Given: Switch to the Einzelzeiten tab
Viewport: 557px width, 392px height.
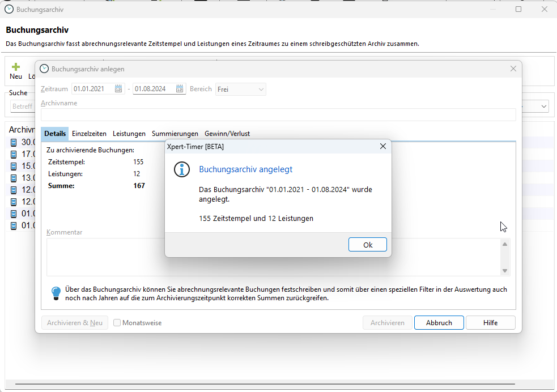Looking at the screenshot, I should point(89,134).
